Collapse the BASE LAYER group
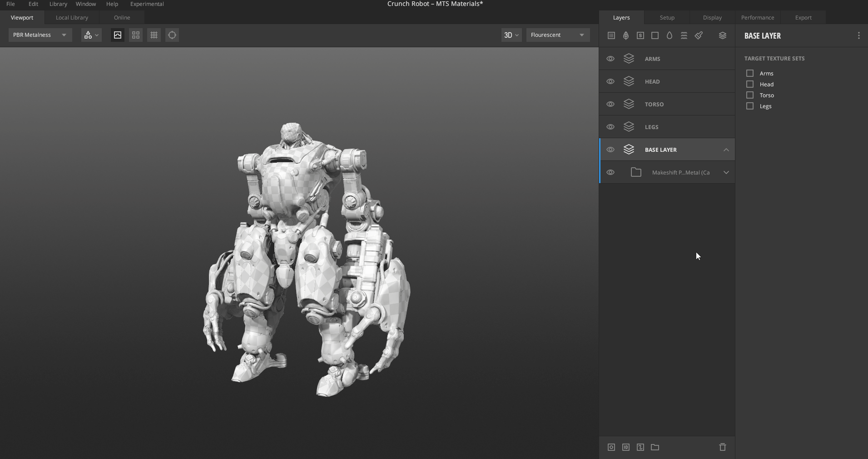 [726, 150]
